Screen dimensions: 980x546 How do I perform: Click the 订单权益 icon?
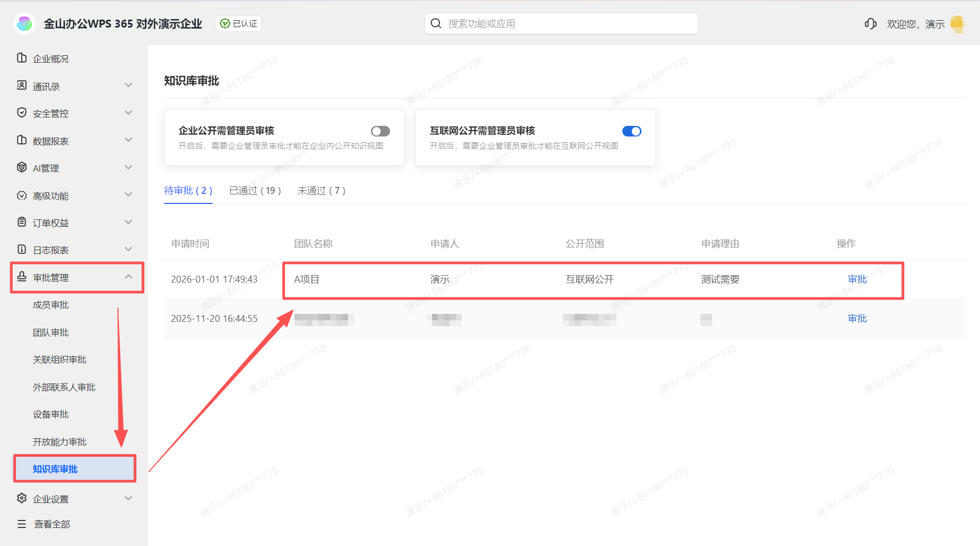pos(22,222)
